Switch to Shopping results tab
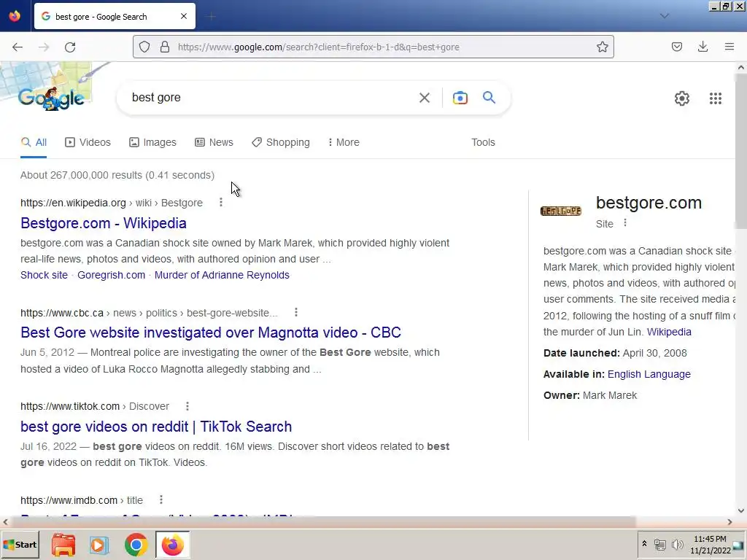747x560 pixels. coord(281,142)
